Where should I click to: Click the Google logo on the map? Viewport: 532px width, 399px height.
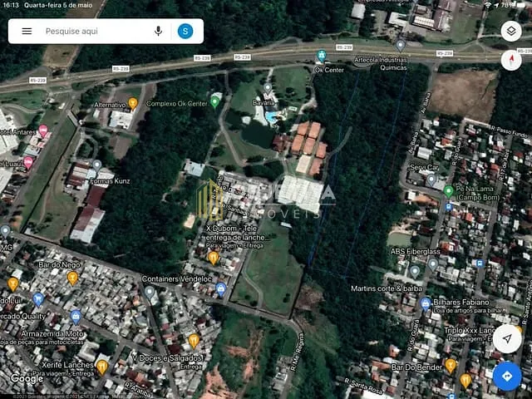27,379
